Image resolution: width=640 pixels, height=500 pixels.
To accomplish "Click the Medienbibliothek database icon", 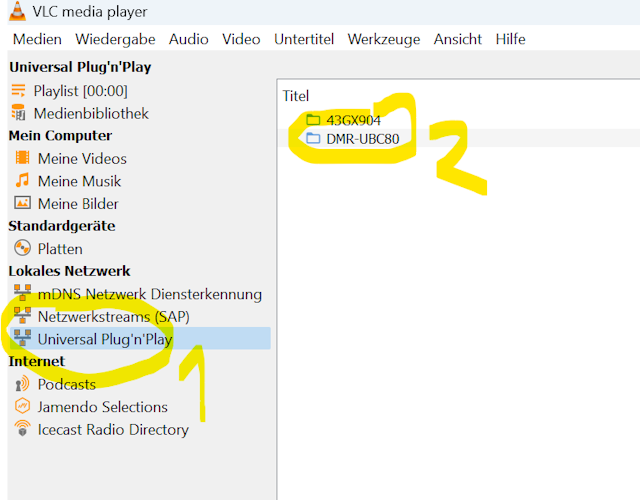I will tap(18, 113).
